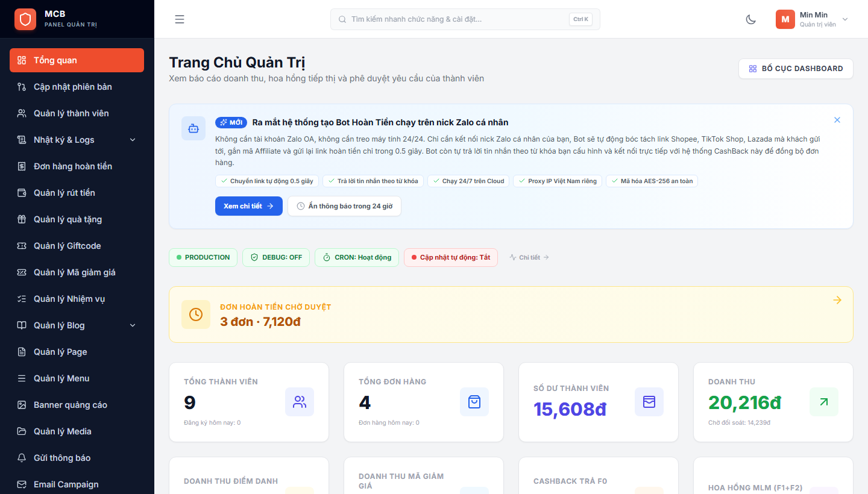Click the wallet icon in Số dư thành viên
Screen dimensions: 868x494
(x=649, y=402)
